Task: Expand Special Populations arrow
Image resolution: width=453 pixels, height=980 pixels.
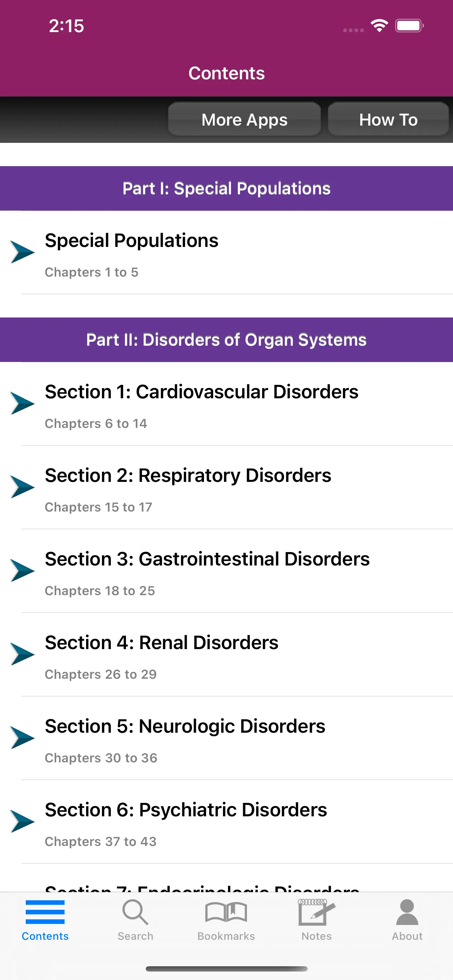Action: coord(22,252)
